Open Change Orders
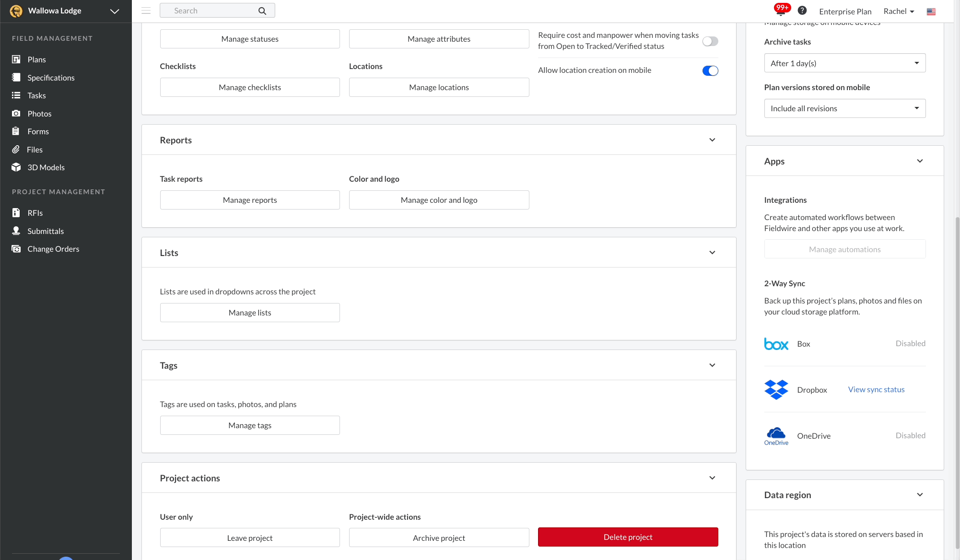960x560 pixels. [x=53, y=249]
